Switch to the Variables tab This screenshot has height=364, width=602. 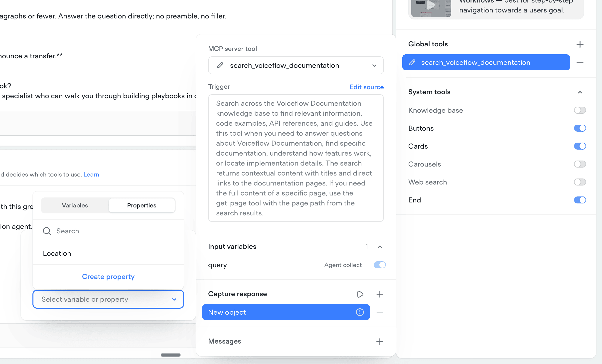pos(75,205)
